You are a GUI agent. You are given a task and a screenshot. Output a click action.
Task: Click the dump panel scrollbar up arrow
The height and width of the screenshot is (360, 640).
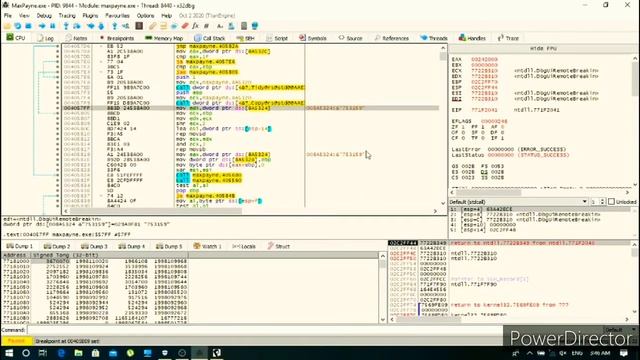[x=382, y=256]
